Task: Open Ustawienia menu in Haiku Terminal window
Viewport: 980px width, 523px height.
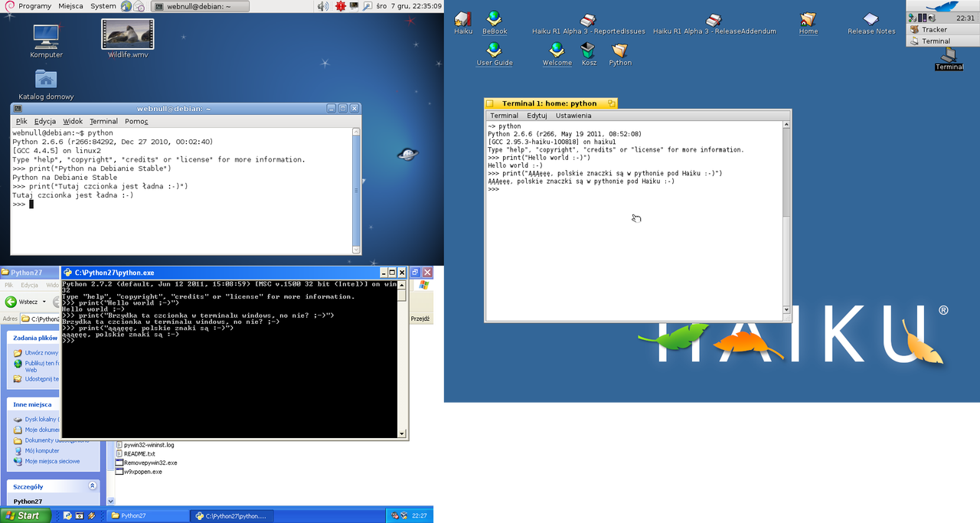Action: click(573, 116)
